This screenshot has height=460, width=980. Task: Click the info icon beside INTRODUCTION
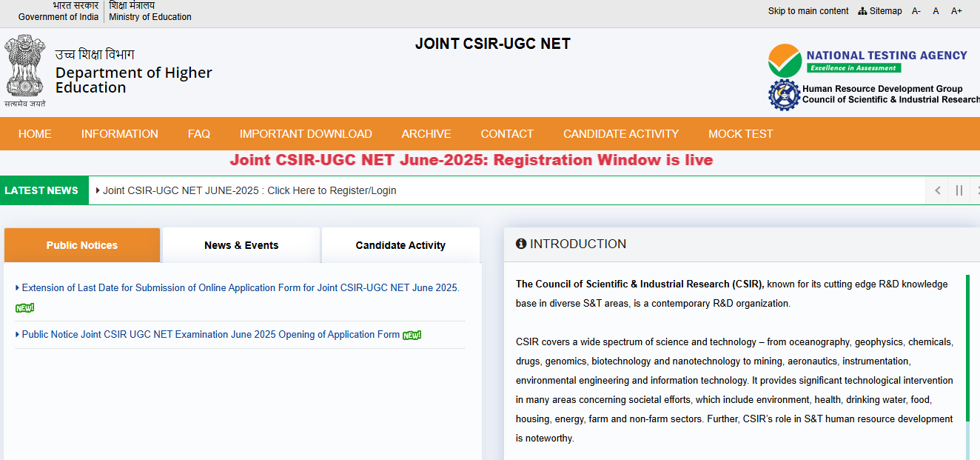521,244
